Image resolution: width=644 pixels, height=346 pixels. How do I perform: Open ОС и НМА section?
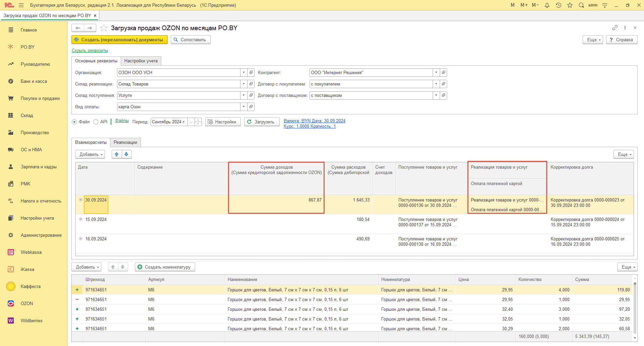pyautogui.click(x=31, y=150)
